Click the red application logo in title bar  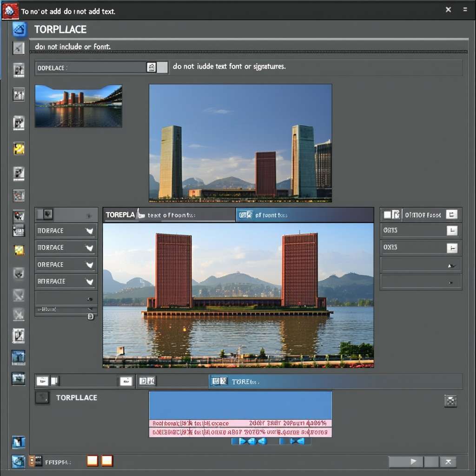[10, 10]
